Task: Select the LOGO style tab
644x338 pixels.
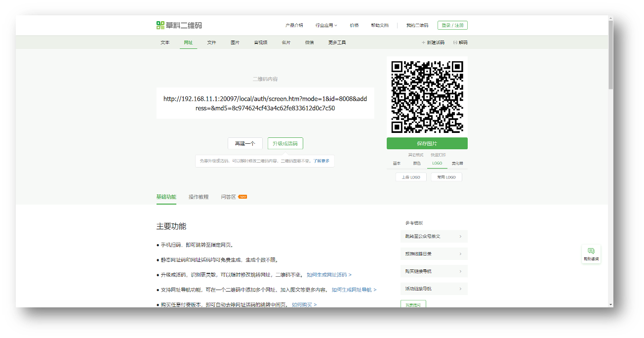Action: coord(437,163)
